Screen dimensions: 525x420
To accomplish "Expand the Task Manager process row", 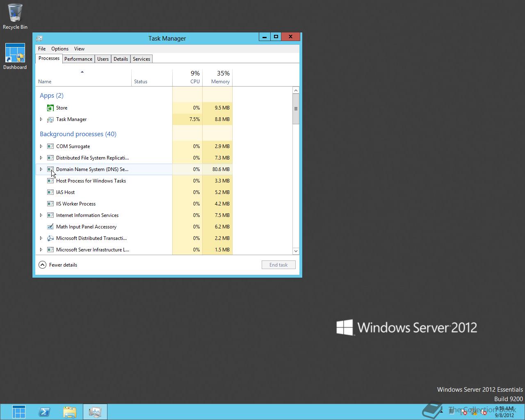I will point(41,119).
